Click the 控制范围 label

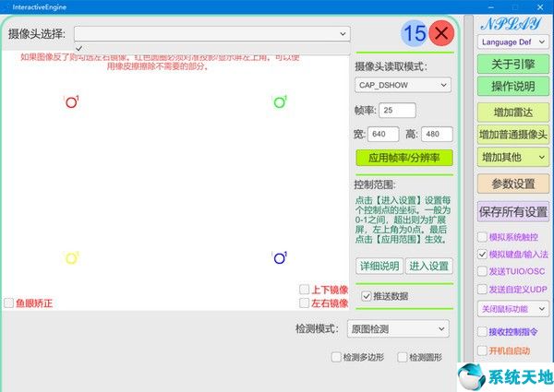coord(375,184)
